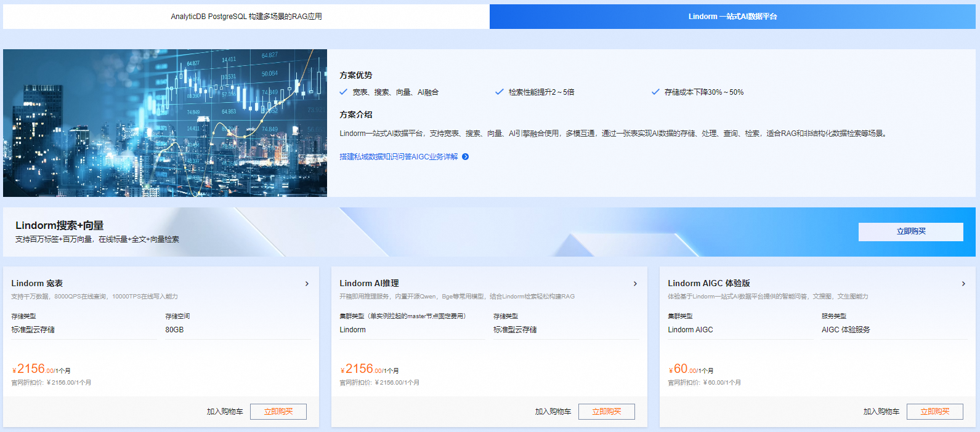
Task: Click checkmark icon next to 宽表、搜索、向量、AI融合
Action: 344,92
